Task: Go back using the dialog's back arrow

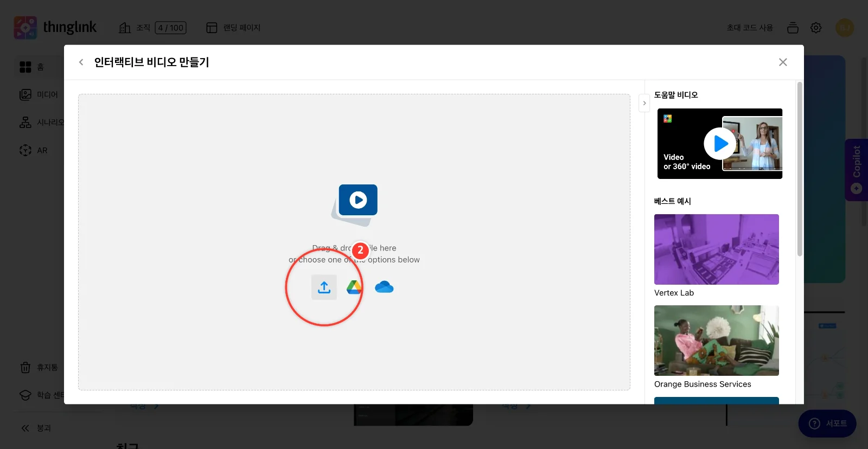Action: (x=81, y=62)
